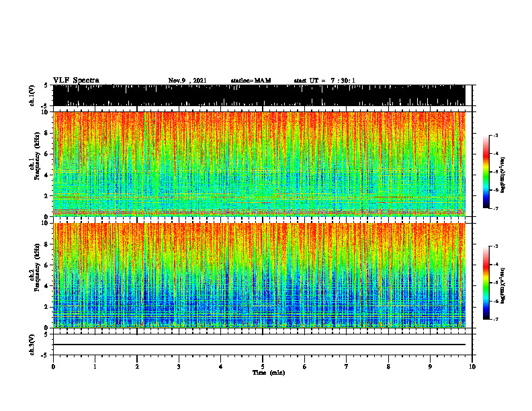Click the "-7" label on ch.1 color bar

496,208
